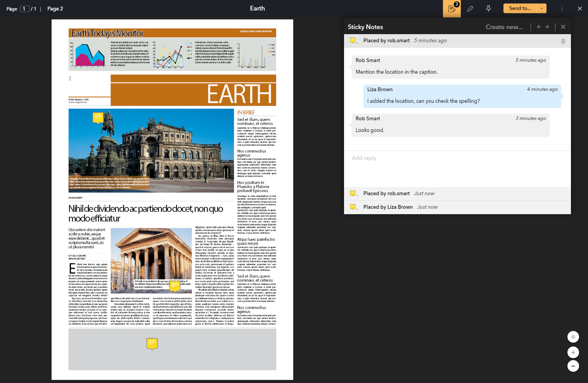The height and width of the screenshot is (383, 588).
Task: Select the pencil annotation tool
Action: 470,9
